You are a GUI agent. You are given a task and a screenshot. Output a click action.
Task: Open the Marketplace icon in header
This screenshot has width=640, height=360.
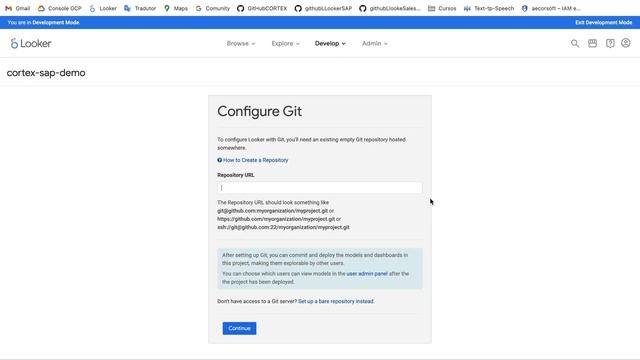point(592,43)
